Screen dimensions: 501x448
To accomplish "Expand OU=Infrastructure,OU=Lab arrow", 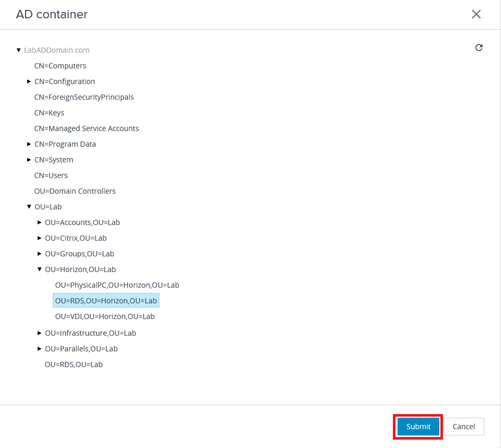I will [x=40, y=333].
